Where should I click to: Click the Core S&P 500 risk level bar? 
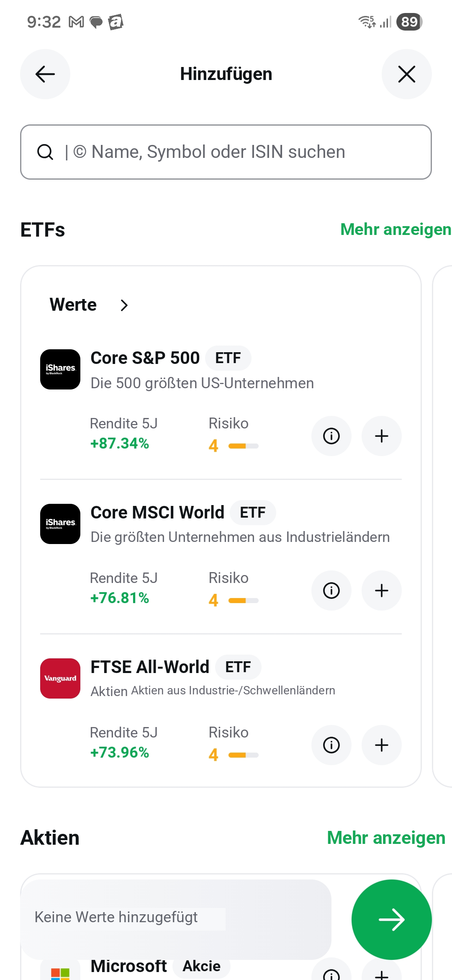click(x=244, y=446)
